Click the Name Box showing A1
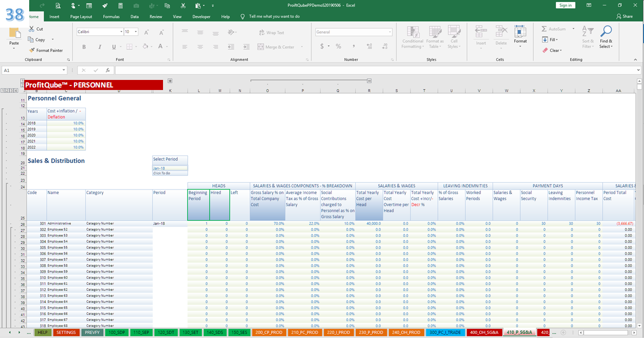The width and height of the screenshot is (644, 362). (x=34, y=70)
